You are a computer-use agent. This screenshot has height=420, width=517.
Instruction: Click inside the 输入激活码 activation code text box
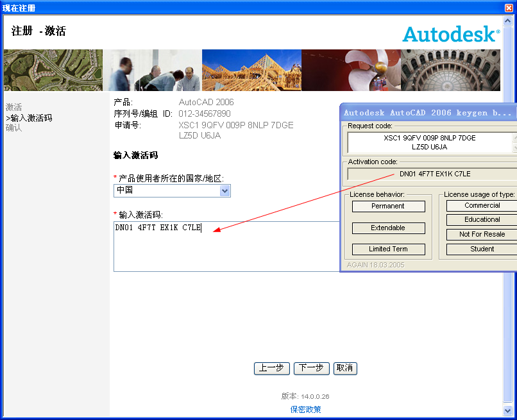pyautogui.click(x=226, y=247)
